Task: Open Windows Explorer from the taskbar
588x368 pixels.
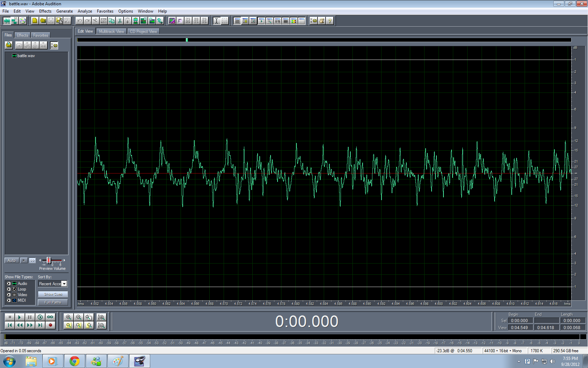Action: pos(31,361)
